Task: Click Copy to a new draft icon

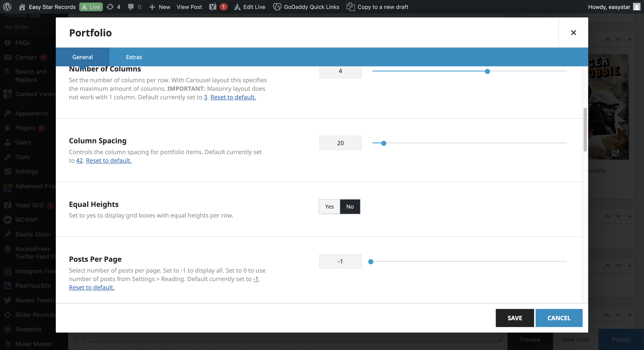Action: 351,7
